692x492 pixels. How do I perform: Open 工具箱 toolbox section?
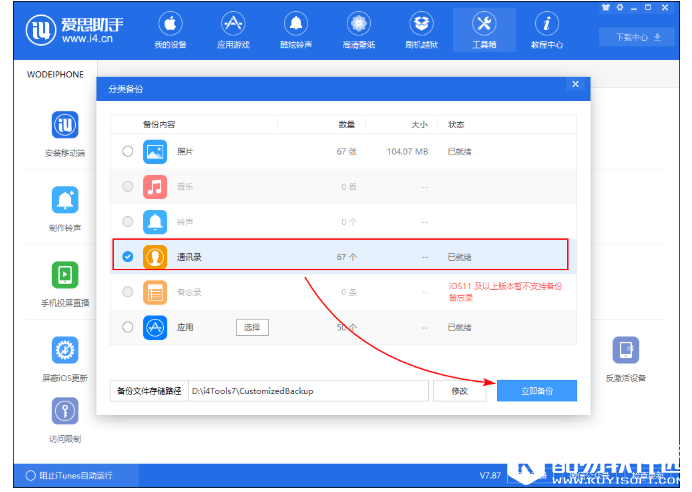point(484,30)
